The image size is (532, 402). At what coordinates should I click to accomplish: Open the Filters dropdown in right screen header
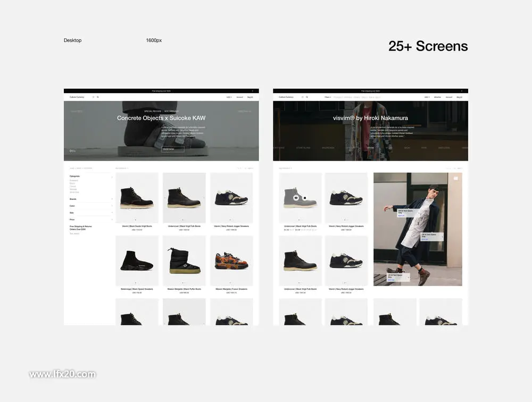click(328, 97)
